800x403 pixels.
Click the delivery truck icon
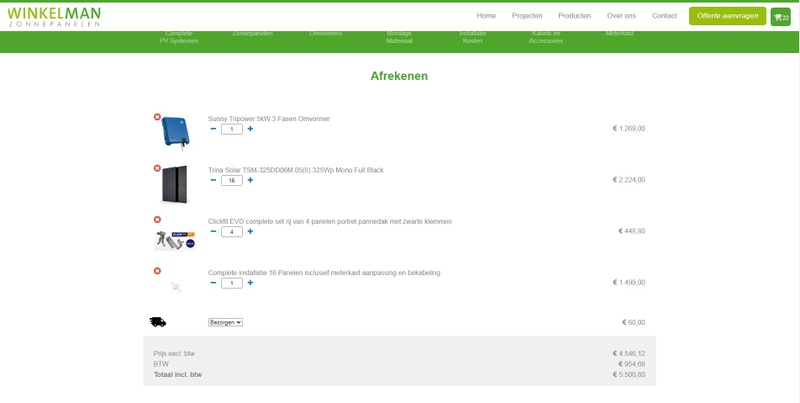click(158, 322)
